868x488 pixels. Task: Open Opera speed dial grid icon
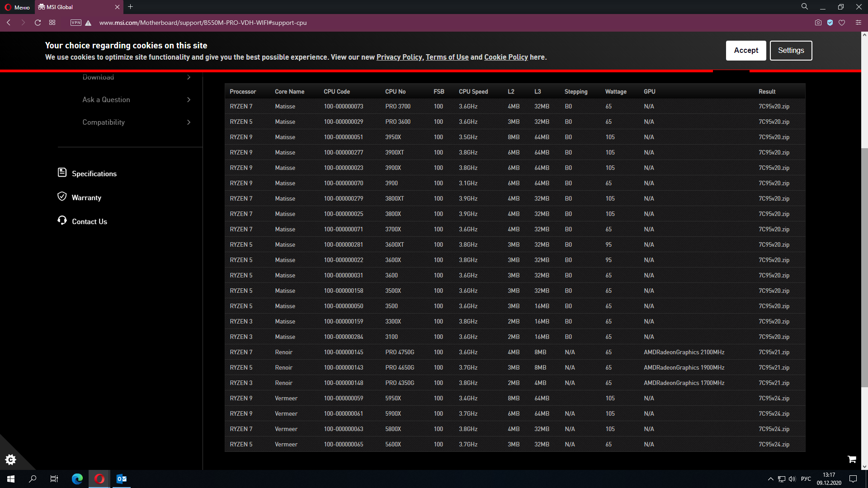[52, 23]
